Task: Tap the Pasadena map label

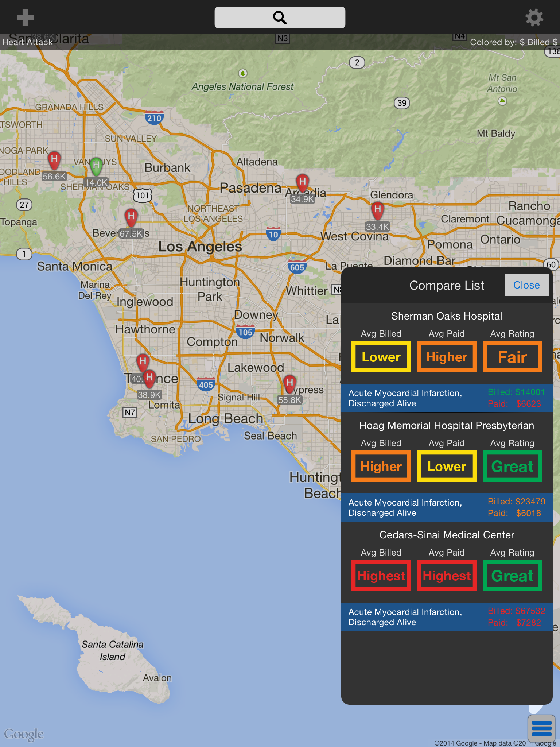Action: pyautogui.click(x=250, y=188)
